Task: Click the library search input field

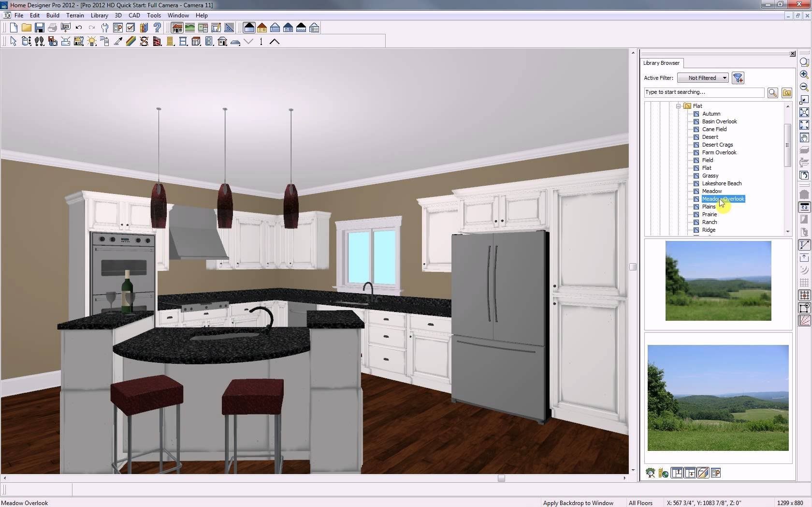Action: click(x=704, y=92)
